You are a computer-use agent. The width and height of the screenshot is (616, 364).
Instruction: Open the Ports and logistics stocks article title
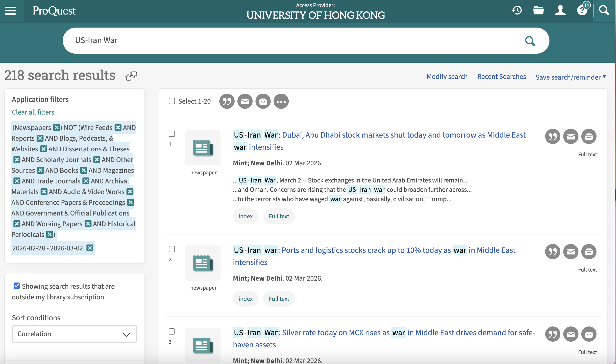[374, 256]
